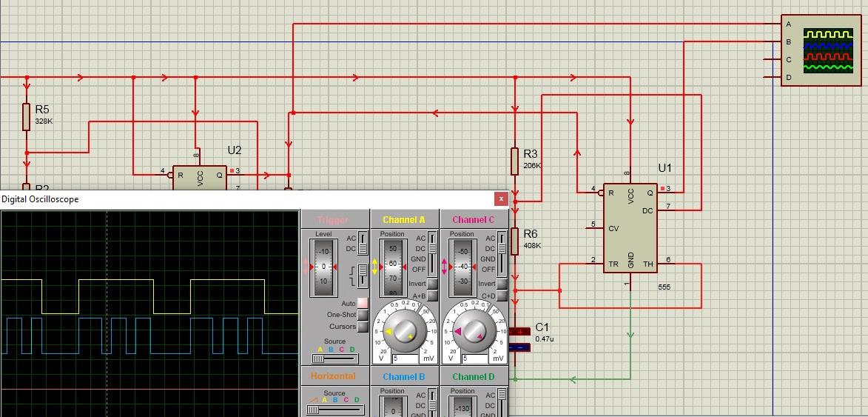The height and width of the screenshot is (417, 868).
Task: Adjust Channel A Position thumbwheel
Action: (x=392, y=267)
